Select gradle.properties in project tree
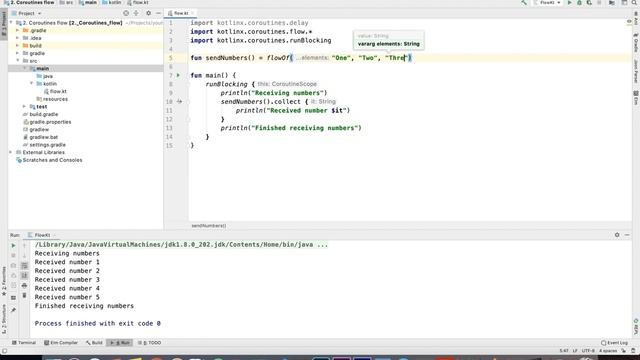 pyautogui.click(x=50, y=122)
